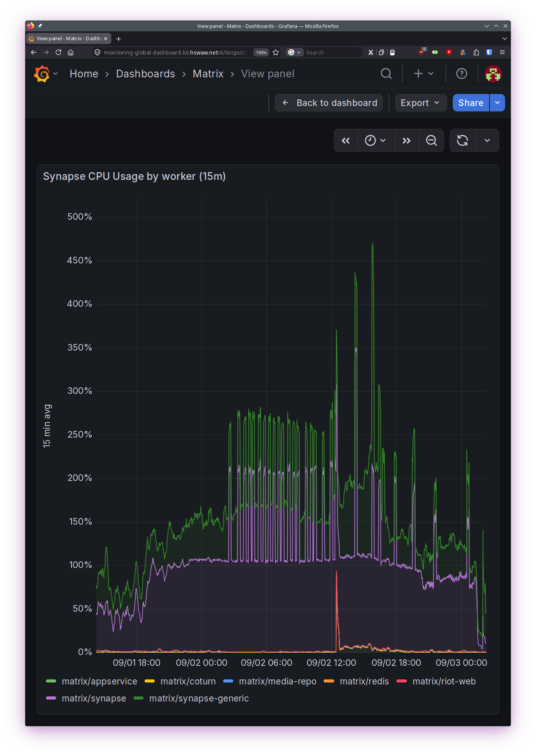The width and height of the screenshot is (536, 756).
Task: Open the Grafana search magnifier
Action: [x=386, y=74]
